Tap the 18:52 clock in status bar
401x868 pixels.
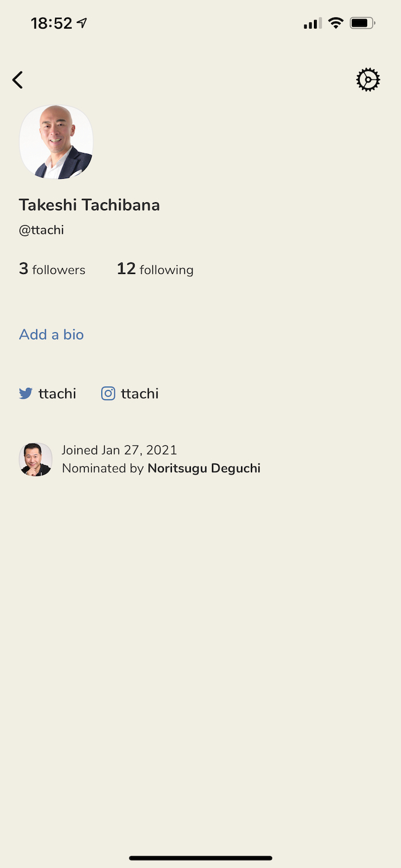point(52,23)
